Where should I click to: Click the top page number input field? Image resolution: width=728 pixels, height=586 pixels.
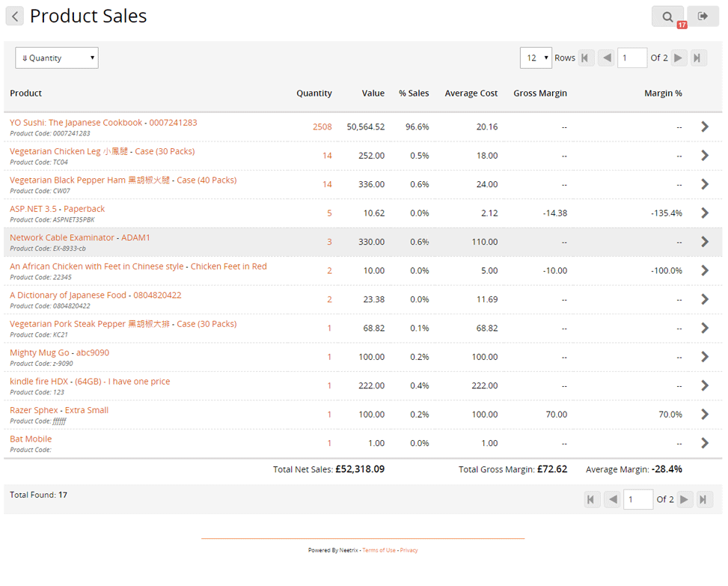[x=631, y=58]
